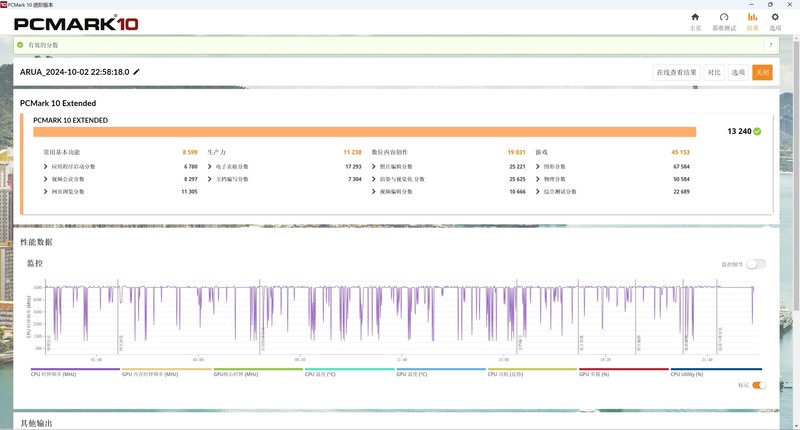
Task: Expand the 图形分数 row
Action: [x=538, y=167]
